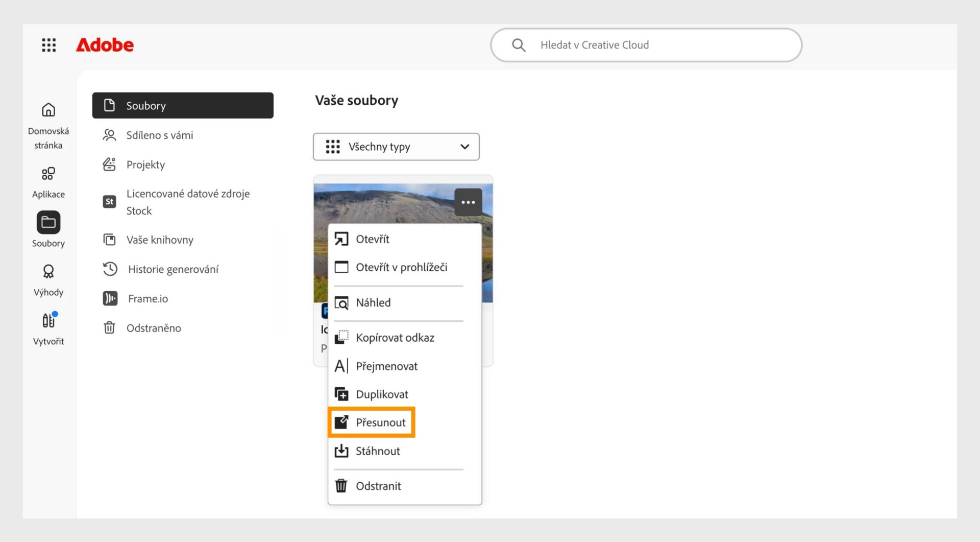Click the grid icon in Všechny typy
Screen dimensions: 980x542
(x=333, y=147)
